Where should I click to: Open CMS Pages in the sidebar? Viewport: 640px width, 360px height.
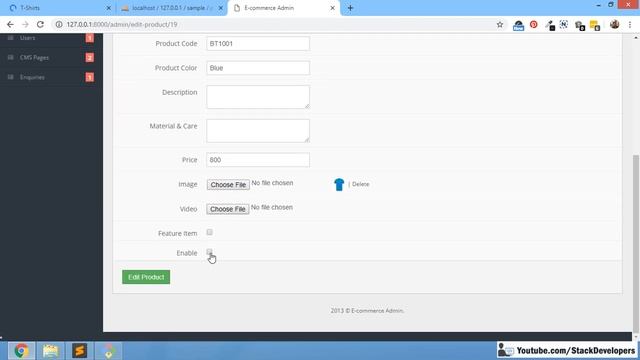[x=34, y=58]
